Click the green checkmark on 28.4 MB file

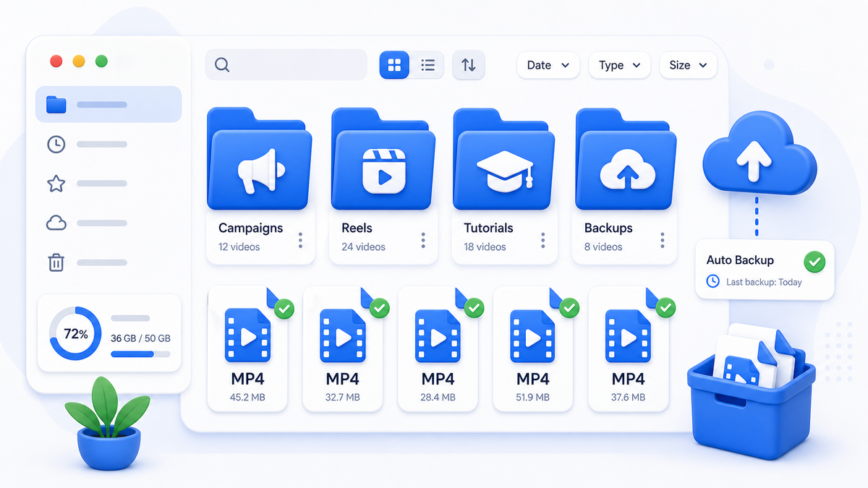[x=475, y=308]
